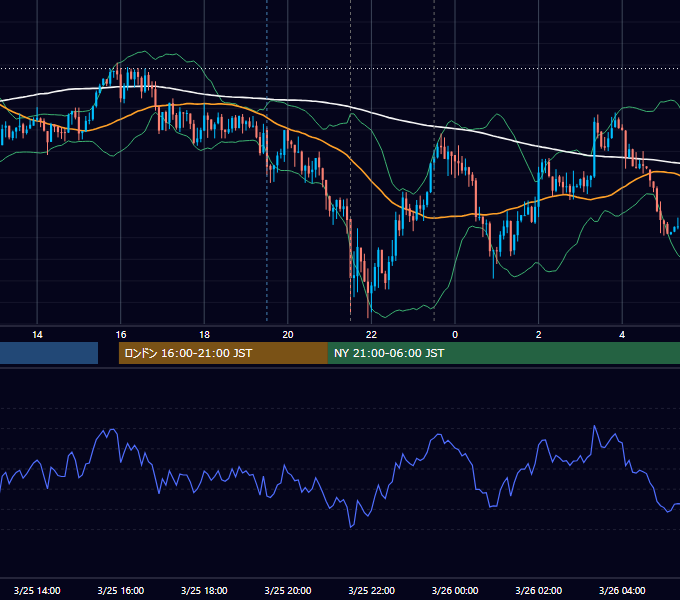Viewport: 680px width, 600px height.
Task: Click the 3/25 16:00 date label
Action: pyautogui.click(x=121, y=590)
